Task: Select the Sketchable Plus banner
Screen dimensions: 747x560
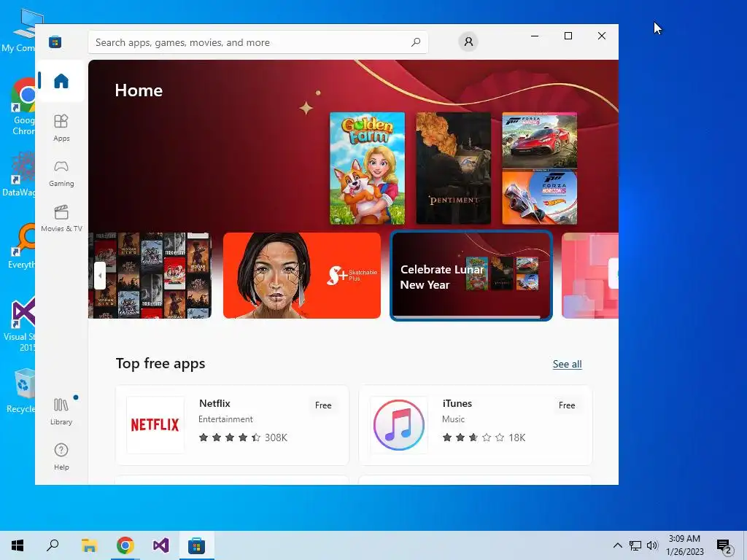Action: [x=301, y=275]
